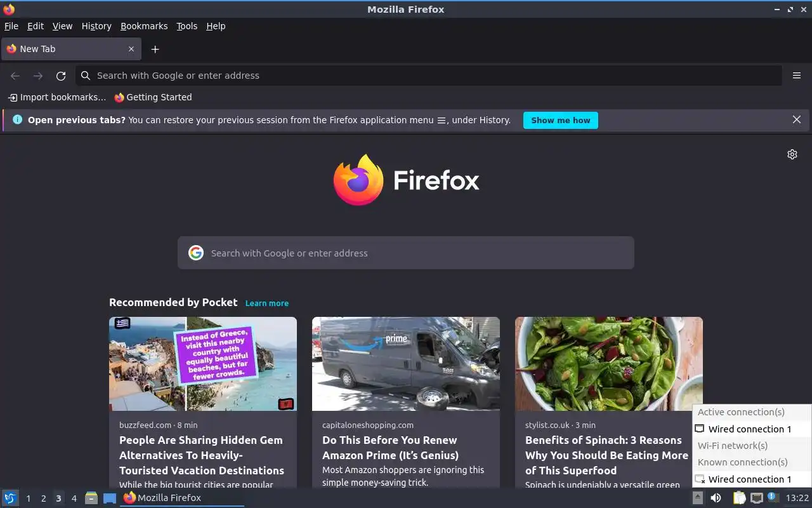Click the 13:22 clock in the panel
Screen dimensions: 812x508
[797, 498]
